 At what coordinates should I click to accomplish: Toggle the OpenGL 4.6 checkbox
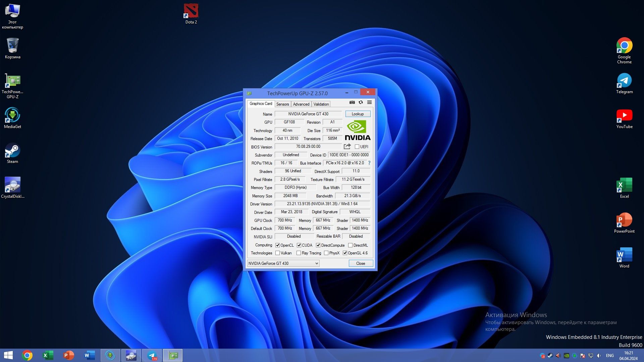point(345,253)
